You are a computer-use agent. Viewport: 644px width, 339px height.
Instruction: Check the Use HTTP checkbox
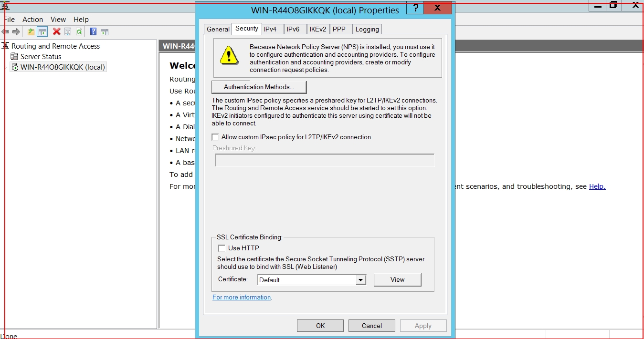pos(222,248)
